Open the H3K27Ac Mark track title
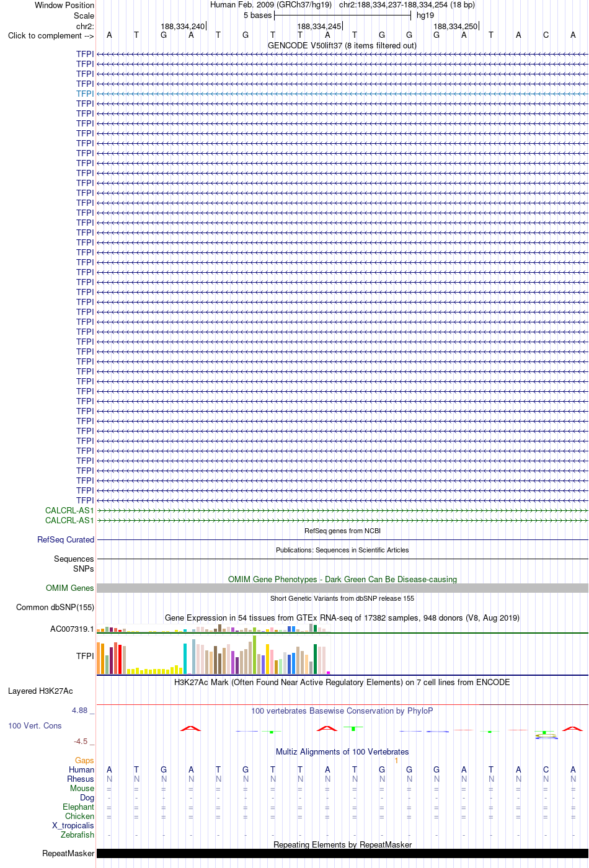Image resolution: width=589 pixels, height=868 pixels. [x=342, y=682]
